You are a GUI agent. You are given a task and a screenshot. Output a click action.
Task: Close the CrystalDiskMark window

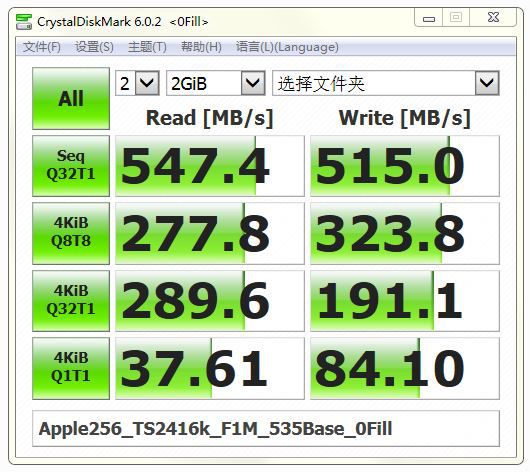493,18
